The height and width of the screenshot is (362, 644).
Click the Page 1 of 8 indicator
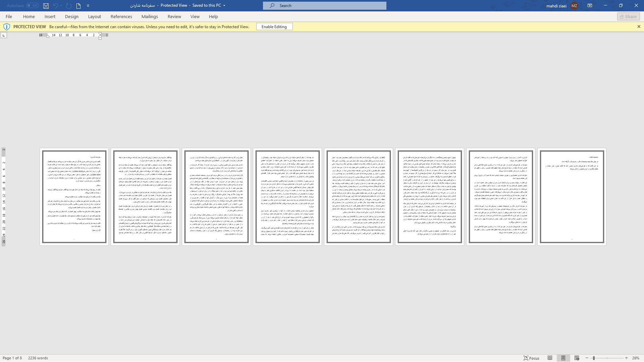[12, 358]
